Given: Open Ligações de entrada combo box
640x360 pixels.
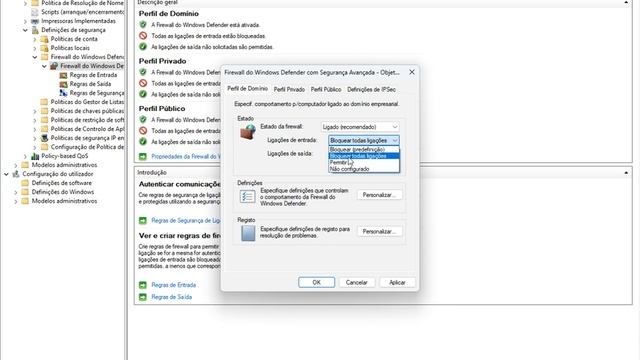Looking at the screenshot, I should [364, 140].
